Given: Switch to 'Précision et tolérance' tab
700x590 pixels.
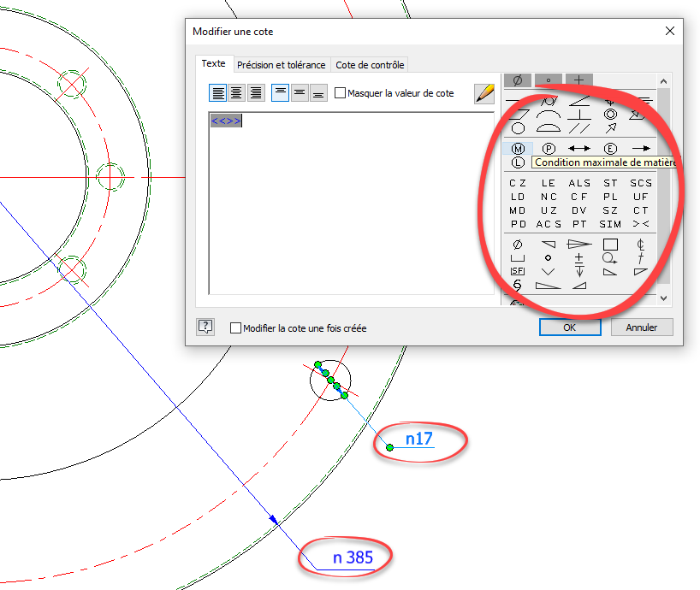Looking at the screenshot, I should click(281, 65).
